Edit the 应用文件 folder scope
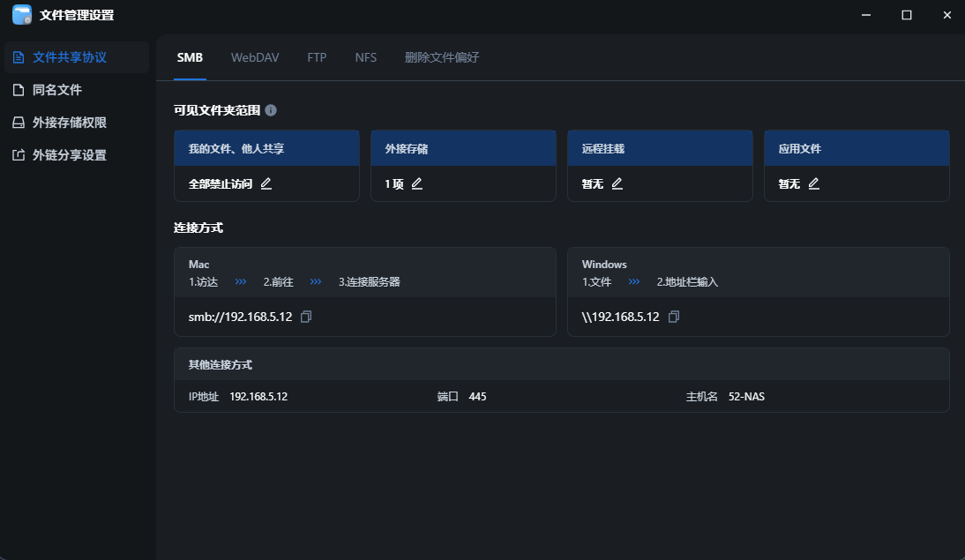This screenshot has width=965, height=560. (x=814, y=183)
